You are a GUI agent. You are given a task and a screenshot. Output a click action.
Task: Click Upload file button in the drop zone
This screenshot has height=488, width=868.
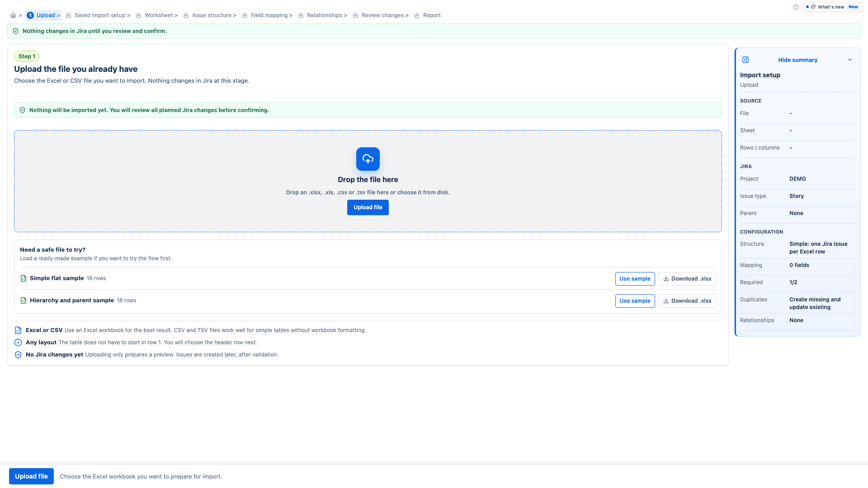click(x=368, y=207)
